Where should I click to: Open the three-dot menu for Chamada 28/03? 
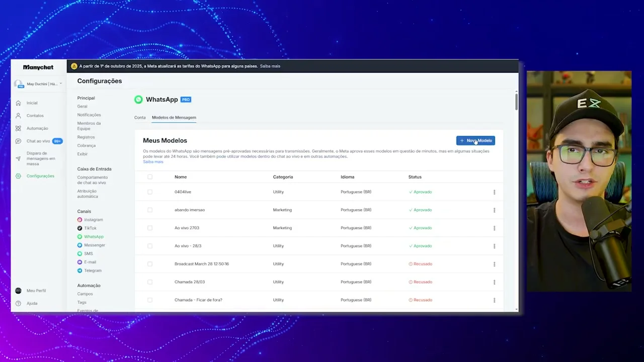[x=494, y=282]
